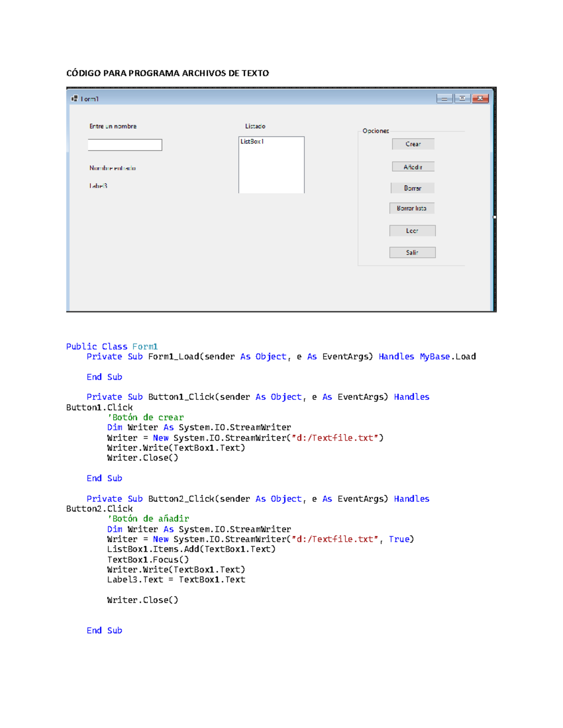Click the Form1 window icon in title bar

tap(74, 98)
